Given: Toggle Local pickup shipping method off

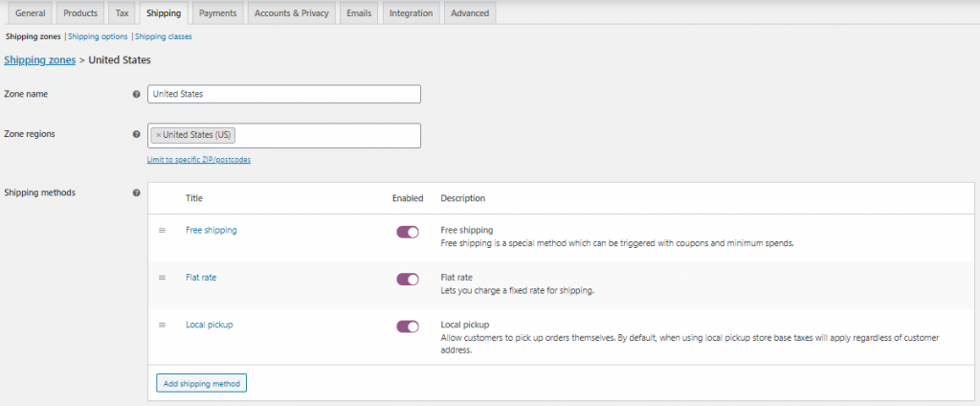Looking at the screenshot, I should click(x=407, y=326).
